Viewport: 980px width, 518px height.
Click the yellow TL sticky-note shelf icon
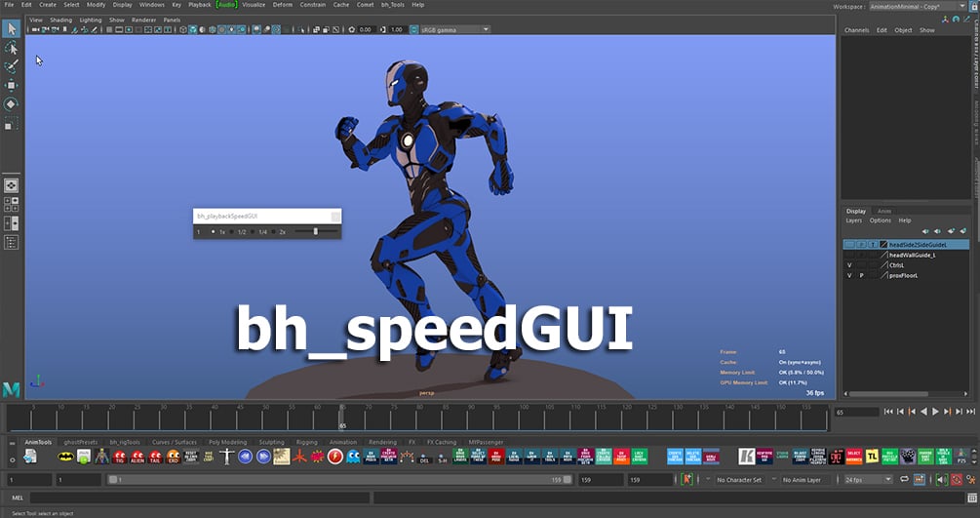click(x=872, y=457)
